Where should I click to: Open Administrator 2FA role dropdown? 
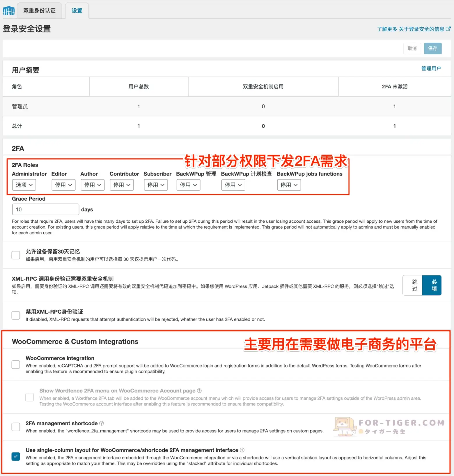point(24,185)
